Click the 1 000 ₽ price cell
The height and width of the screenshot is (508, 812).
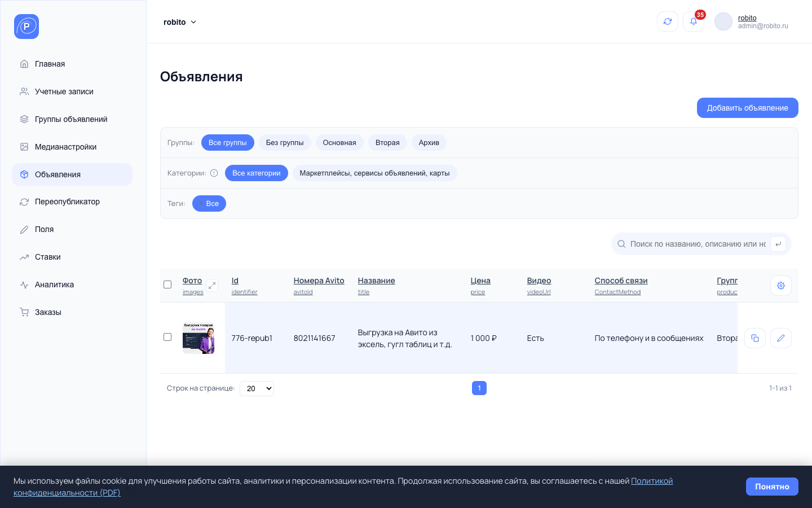pyautogui.click(x=484, y=338)
